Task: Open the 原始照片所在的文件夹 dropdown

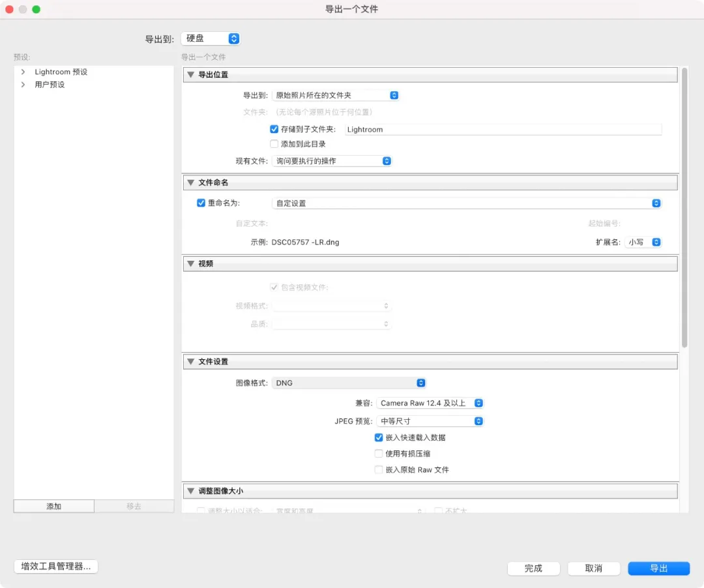Action: point(336,95)
